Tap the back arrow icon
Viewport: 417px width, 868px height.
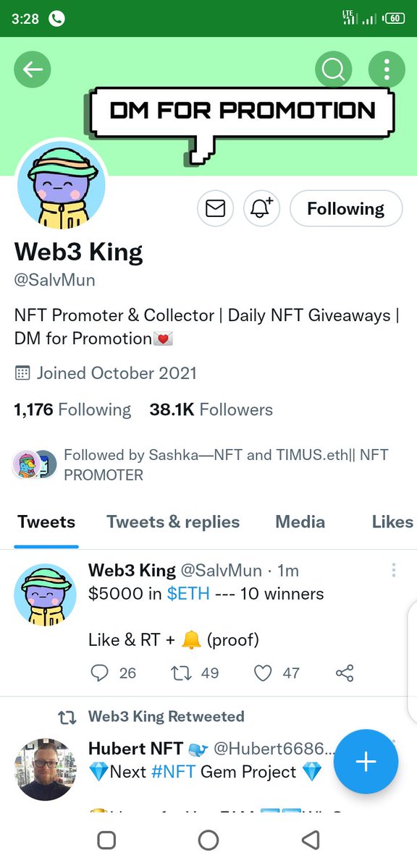click(33, 69)
